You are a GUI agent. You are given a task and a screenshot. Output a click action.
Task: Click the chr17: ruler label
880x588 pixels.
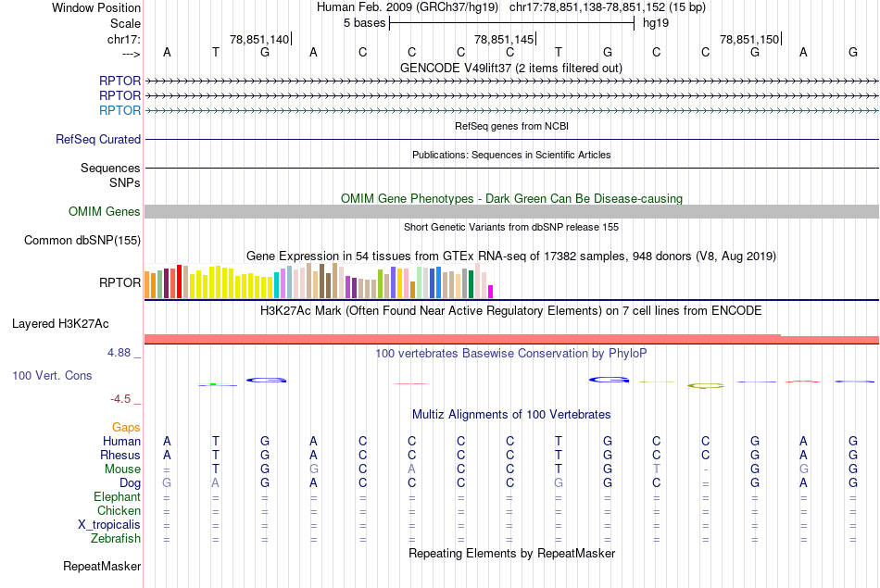(x=124, y=39)
